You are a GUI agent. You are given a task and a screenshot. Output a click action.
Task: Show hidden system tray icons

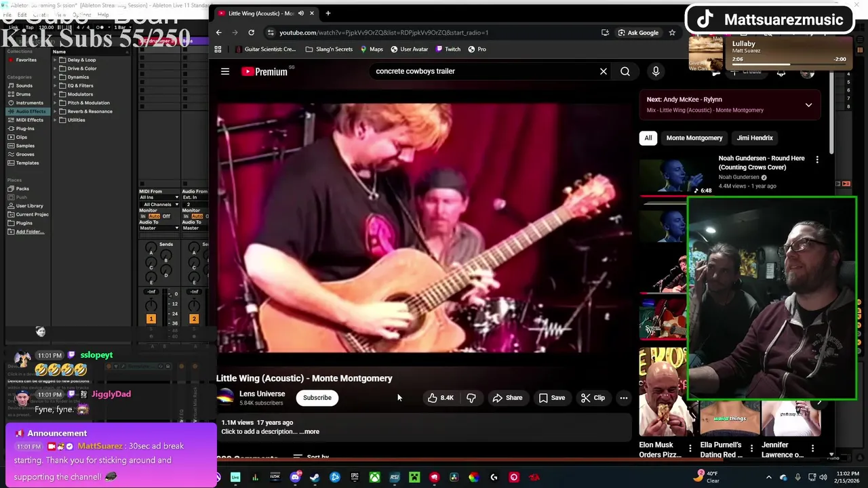[x=768, y=477]
